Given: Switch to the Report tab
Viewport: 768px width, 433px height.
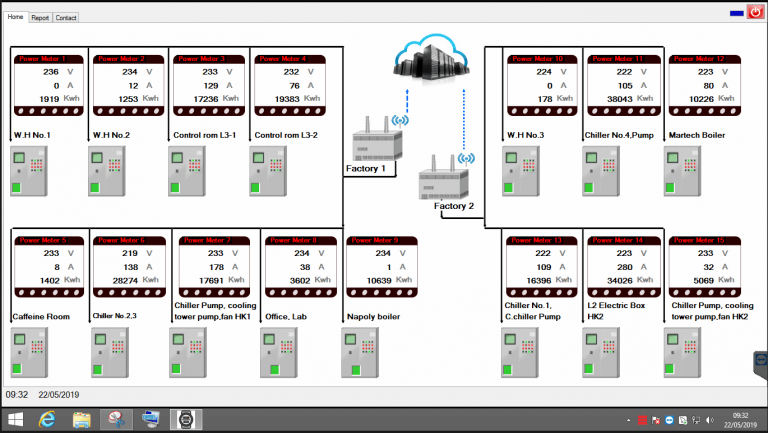Looking at the screenshot, I should pyautogui.click(x=40, y=18).
